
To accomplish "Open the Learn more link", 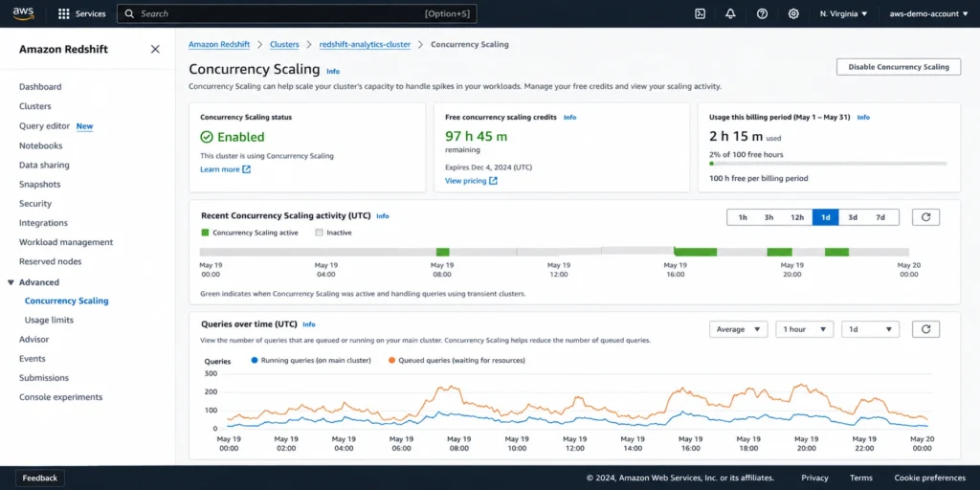I will [x=220, y=169].
